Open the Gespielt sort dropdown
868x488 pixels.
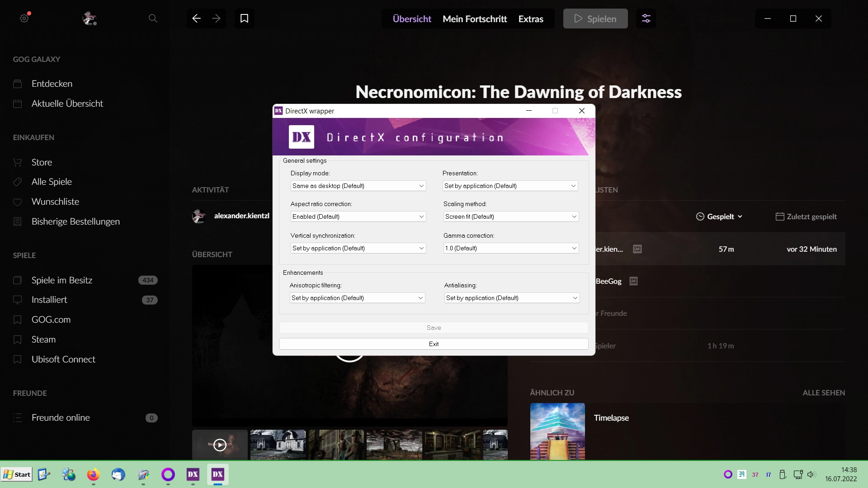pos(719,216)
